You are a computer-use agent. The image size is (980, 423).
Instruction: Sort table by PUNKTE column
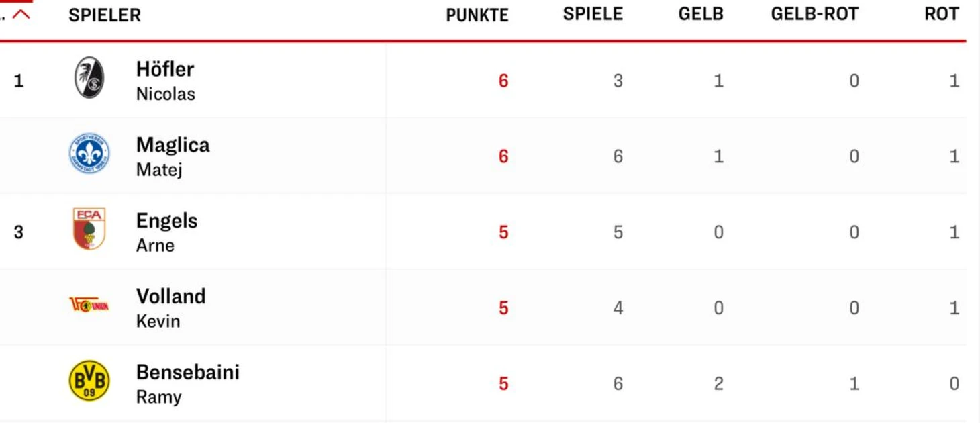coord(477,15)
